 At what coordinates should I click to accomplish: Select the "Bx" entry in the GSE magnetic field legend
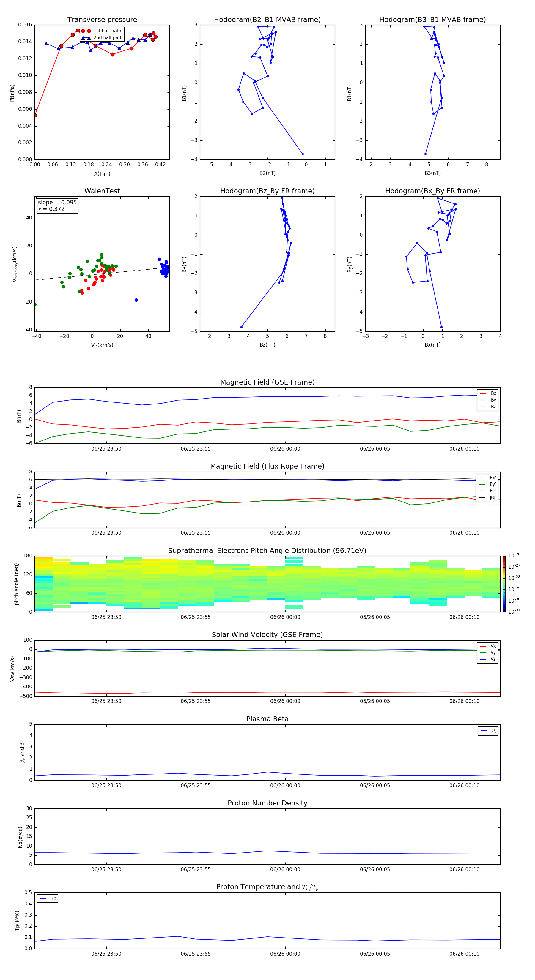(x=488, y=393)
